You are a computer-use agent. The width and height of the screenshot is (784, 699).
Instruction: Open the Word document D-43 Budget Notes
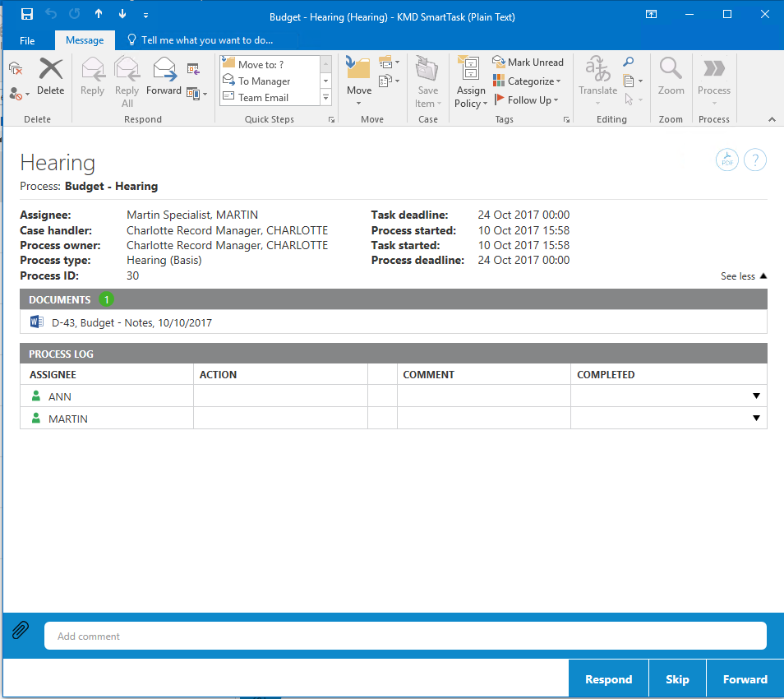131,322
